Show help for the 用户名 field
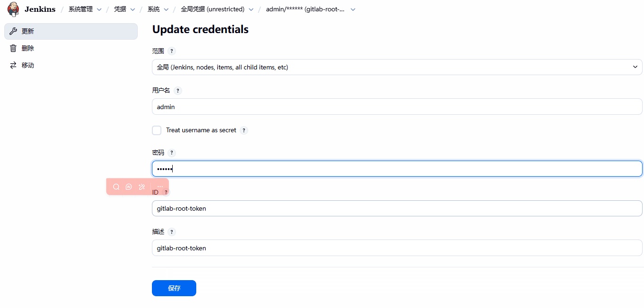This screenshot has height=308, width=644. [178, 91]
